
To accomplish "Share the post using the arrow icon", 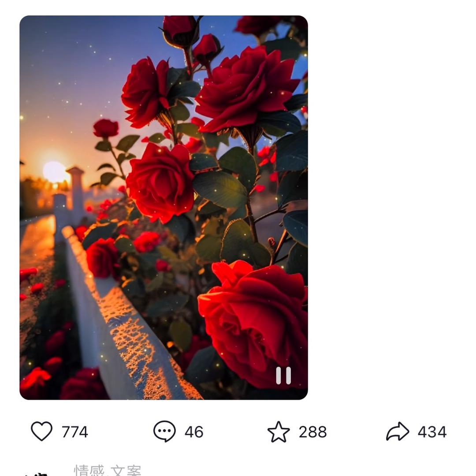I will (398, 431).
